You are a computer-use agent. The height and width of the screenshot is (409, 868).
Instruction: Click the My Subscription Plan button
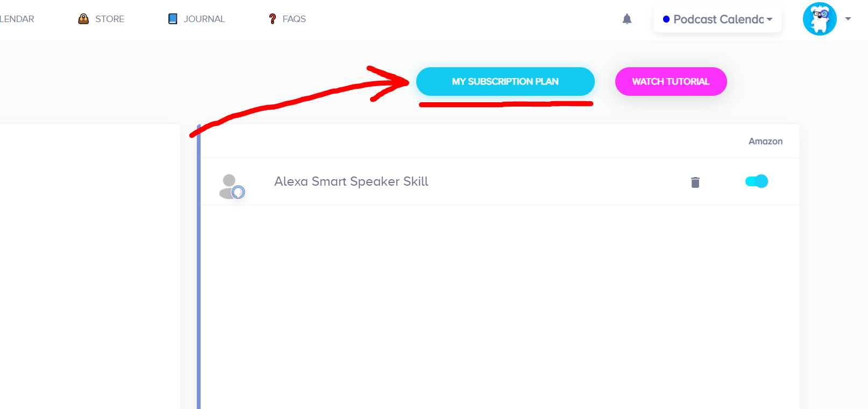505,81
